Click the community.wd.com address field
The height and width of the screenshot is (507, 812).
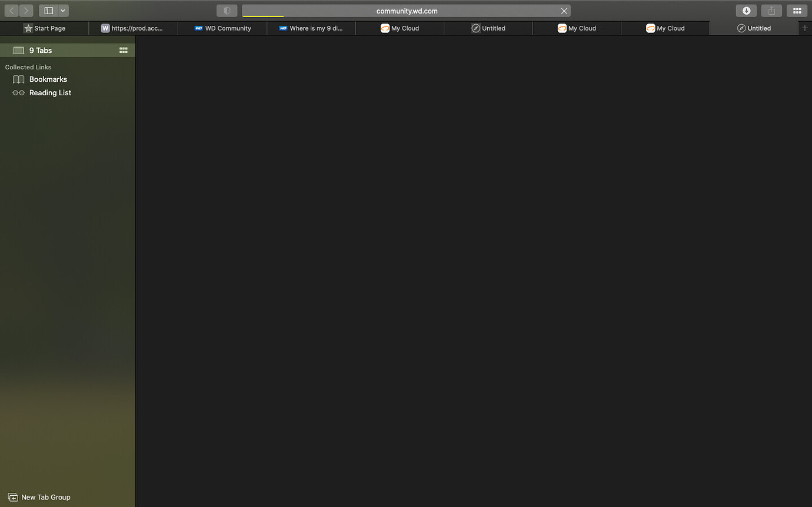(x=406, y=11)
